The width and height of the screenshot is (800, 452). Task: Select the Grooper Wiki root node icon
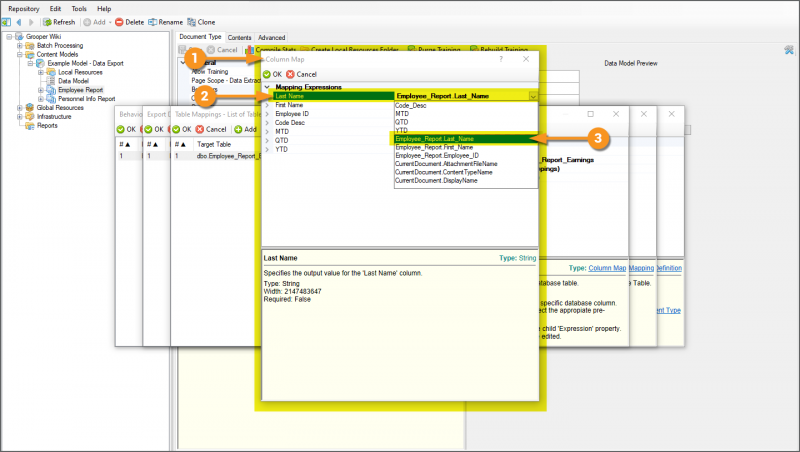pos(19,37)
